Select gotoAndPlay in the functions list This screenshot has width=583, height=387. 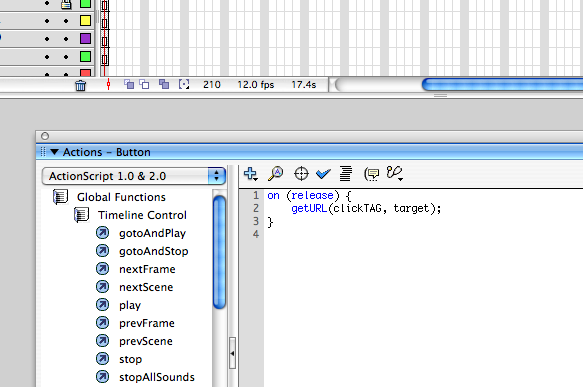tap(152, 233)
